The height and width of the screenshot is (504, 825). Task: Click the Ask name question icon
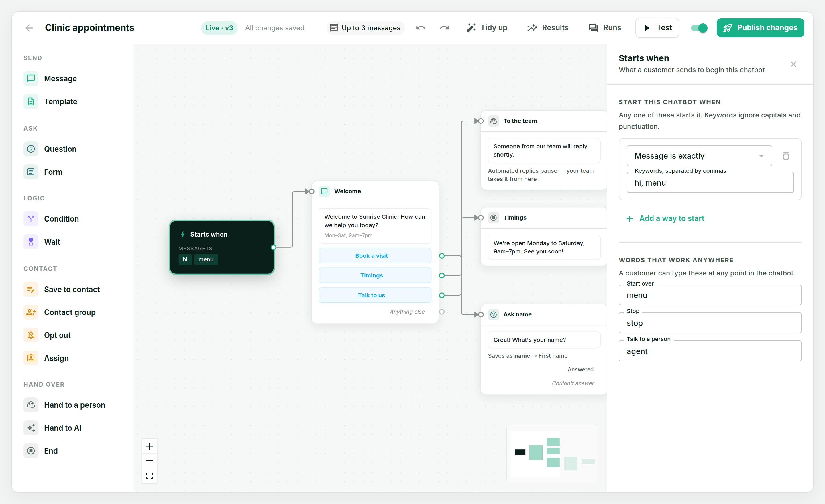(x=493, y=314)
